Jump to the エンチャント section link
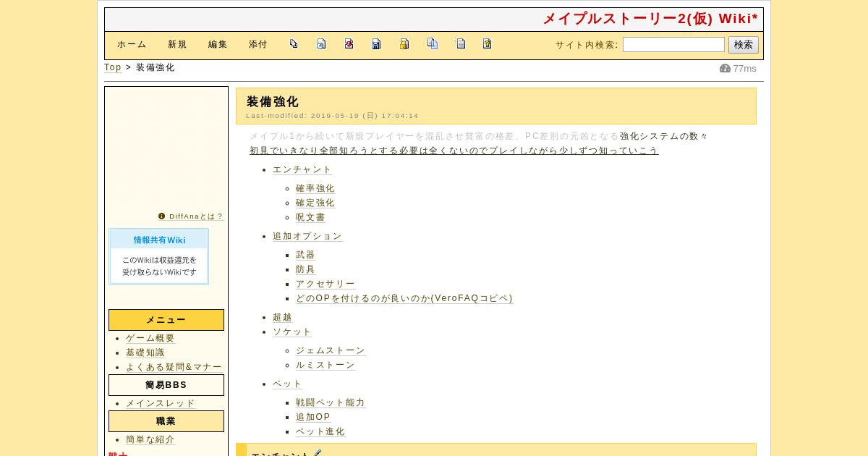The width and height of the screenshot is (868, 456). [x=302, y=169]
